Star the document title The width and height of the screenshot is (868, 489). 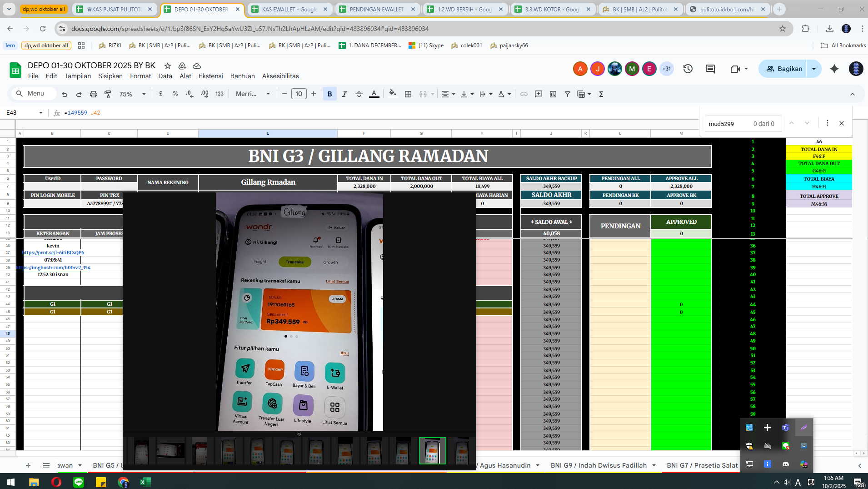pyautogui.click(x=168, y=66)
